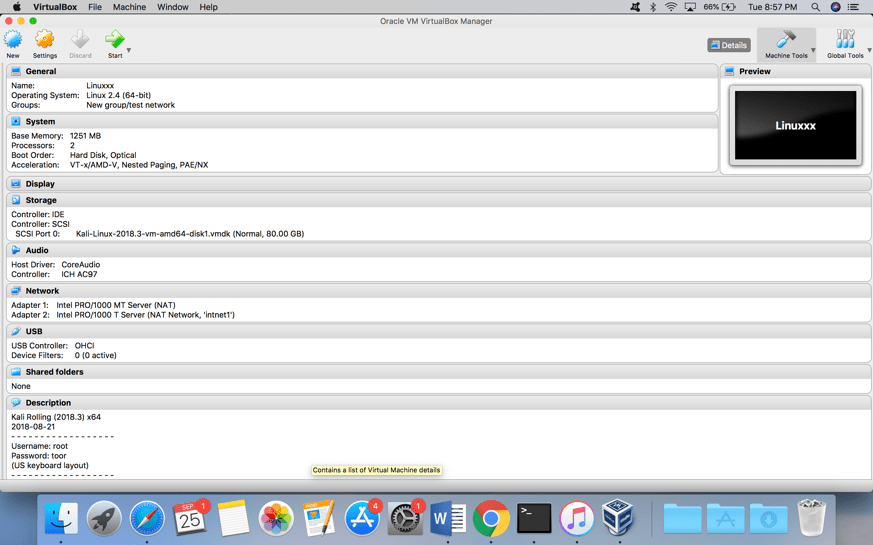Open the Storage section header
Image resolution: width=873 pixels, height=545 pixels.
pyautogui.click(x=41, y=200)
